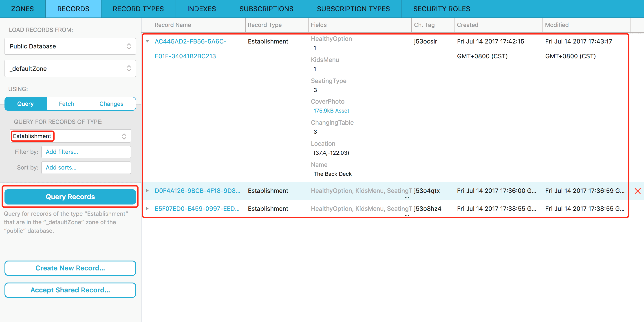Collapse the AC445AD2 record disclosure triangle
The width and height of the screenshot is (644, 322).
tap(148, 41)
